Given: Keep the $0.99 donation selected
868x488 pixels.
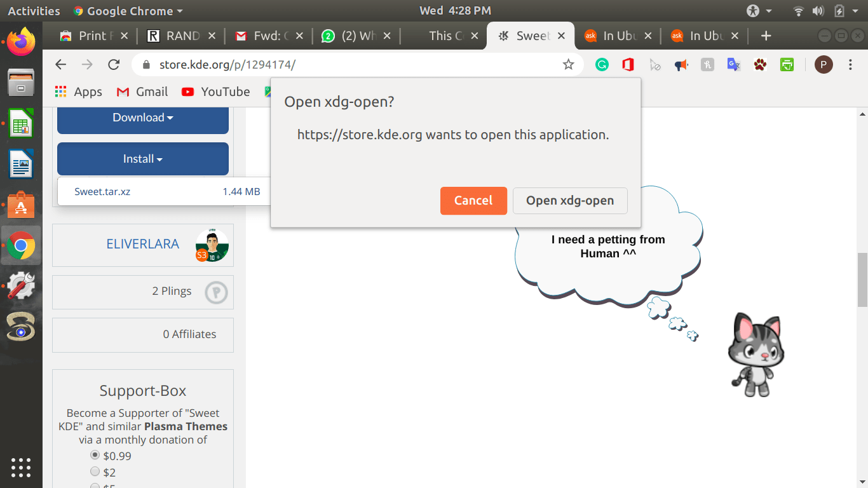Looking at the screenshot, I should point(95,455).
